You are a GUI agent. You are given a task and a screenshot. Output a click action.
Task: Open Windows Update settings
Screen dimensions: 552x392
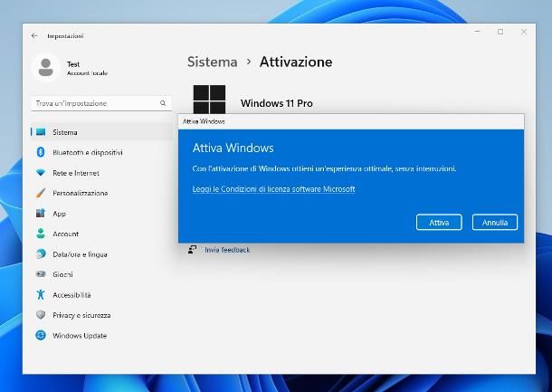coord(101,336)
